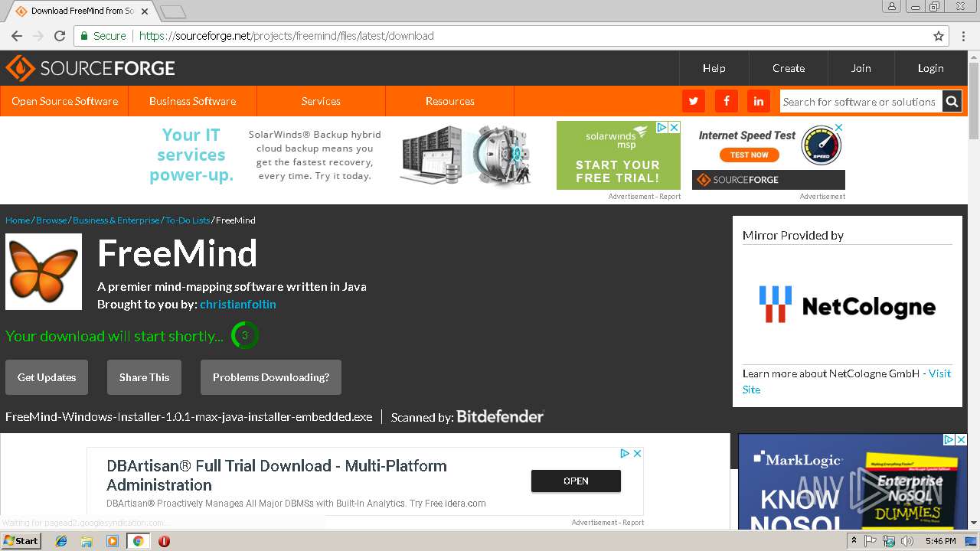
Task: Open the Open Source Software menu
Action: click(x=64, y=101)
